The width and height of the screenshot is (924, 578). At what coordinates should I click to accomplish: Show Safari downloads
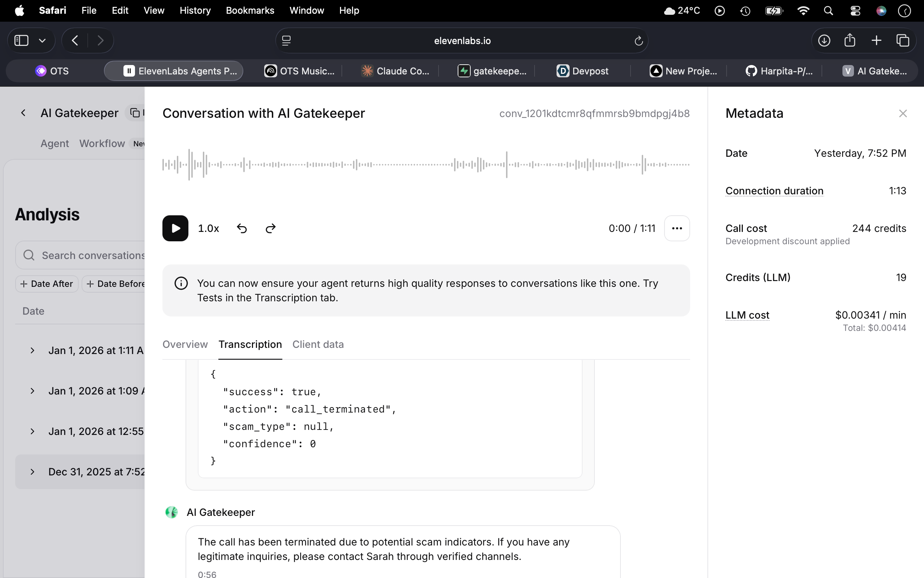(824, 40)
